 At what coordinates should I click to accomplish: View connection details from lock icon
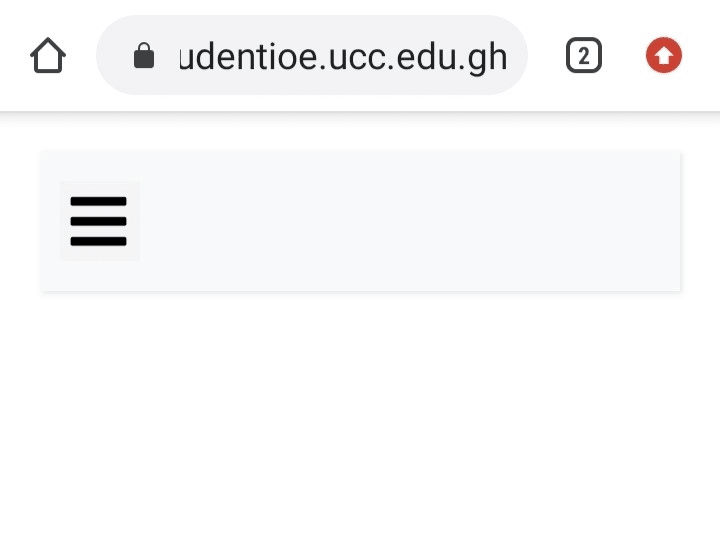click(144, 56)
